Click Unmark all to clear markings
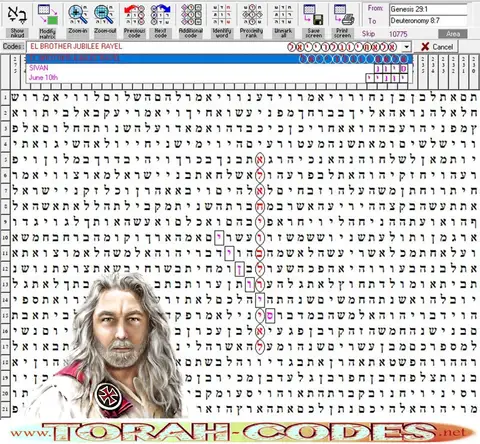The width and height of the screenshot is (480, 444). coord(283,21)
